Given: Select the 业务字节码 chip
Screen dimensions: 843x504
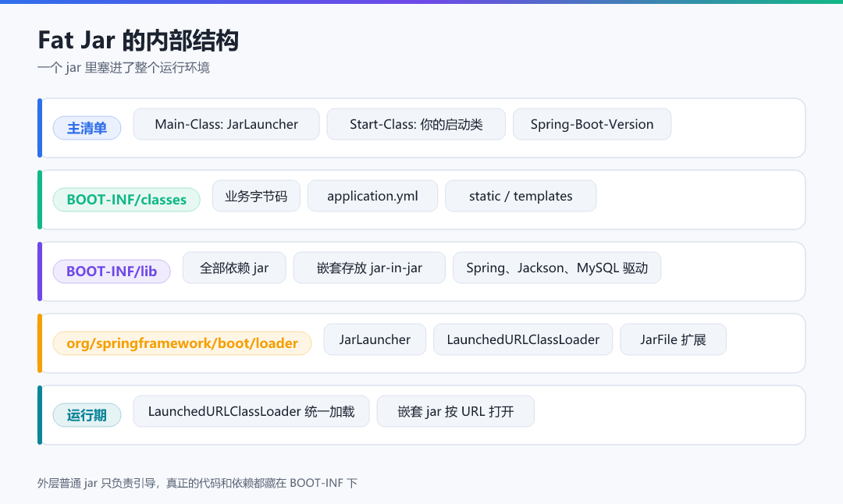Looking at the screenshot, I should pyautogui.click(x=256, y=196).
